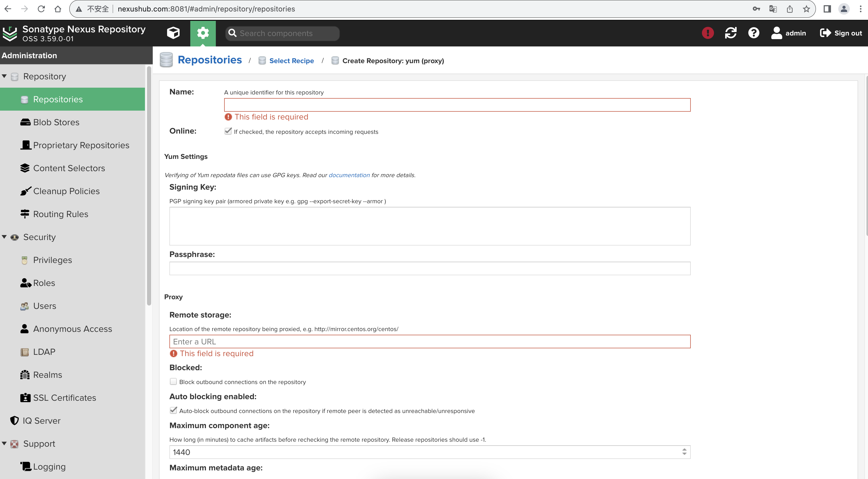Click the sidebar vertical scrollbar

[x=149, y=185]
